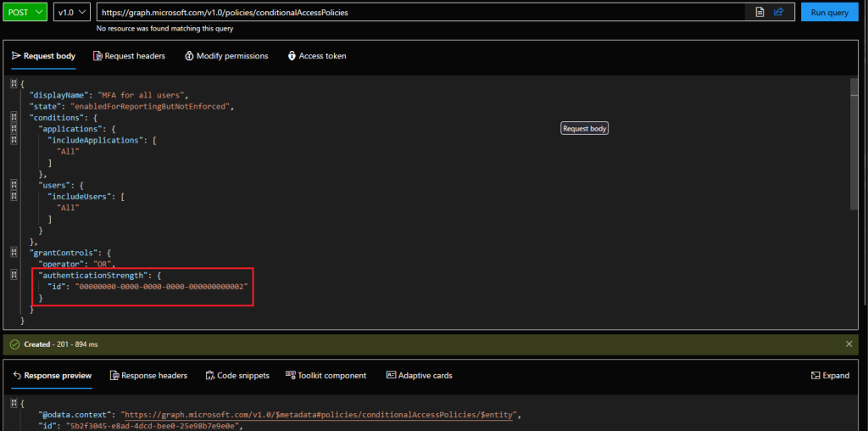Select the Code snippets tab
The width and height of the screenshot is (868, 431).
point(237,375)
